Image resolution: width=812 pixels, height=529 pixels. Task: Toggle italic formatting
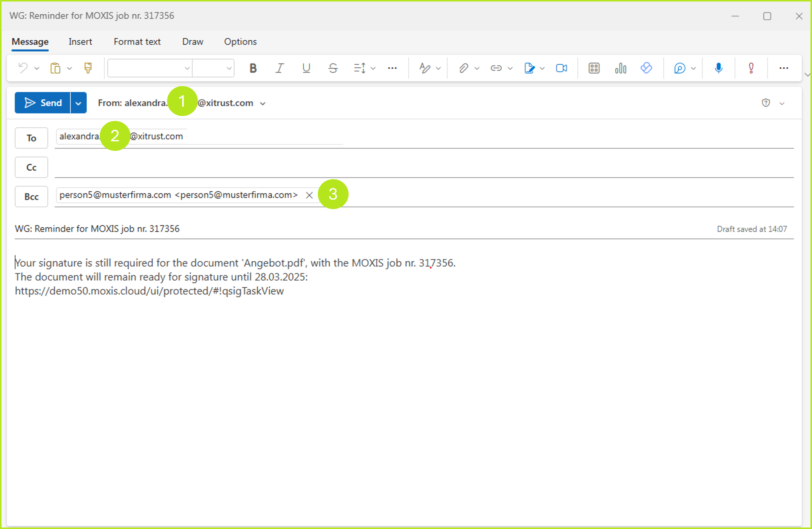tap(280, 68)
